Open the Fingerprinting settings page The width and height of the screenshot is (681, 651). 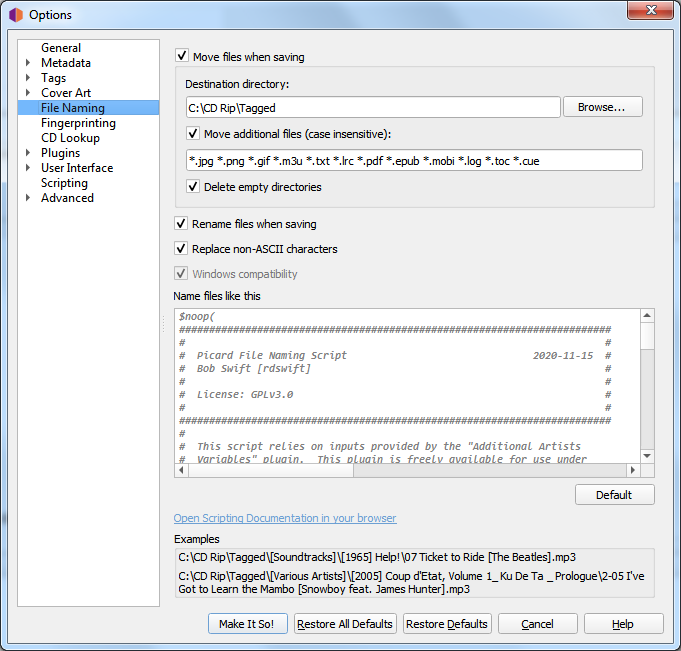pyautogui.click(x=78, y=123)
